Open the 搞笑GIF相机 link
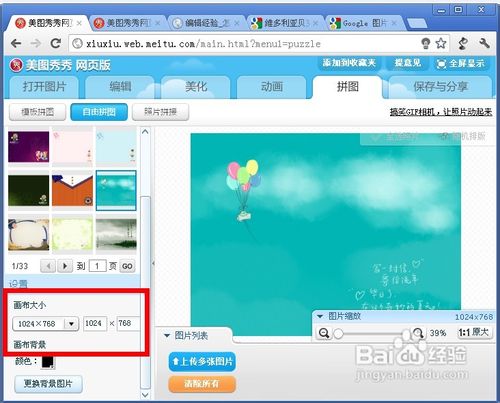 coord(441,112)
